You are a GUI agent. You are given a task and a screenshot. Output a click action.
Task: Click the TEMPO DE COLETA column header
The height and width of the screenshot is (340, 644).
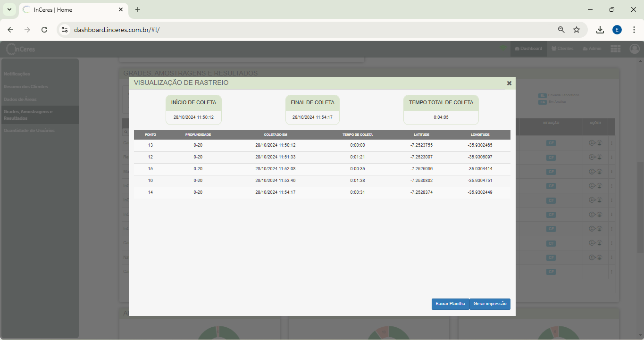click(x=358, y=135)
